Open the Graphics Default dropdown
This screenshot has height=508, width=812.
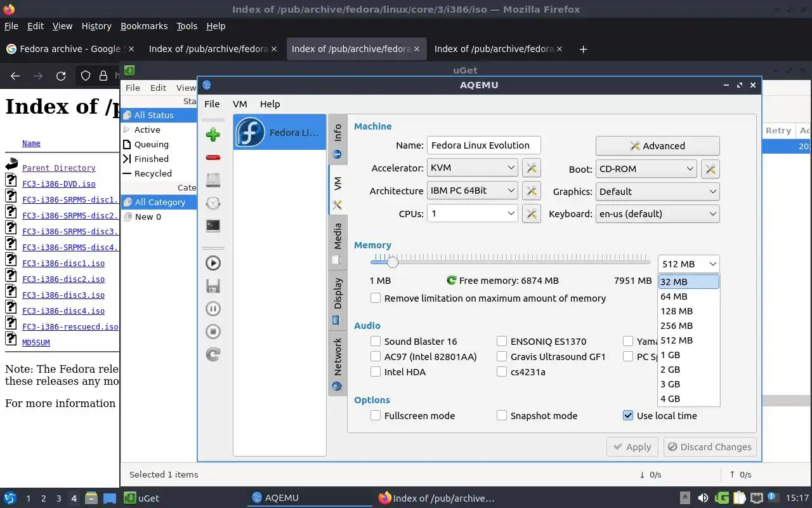(658, 191)
